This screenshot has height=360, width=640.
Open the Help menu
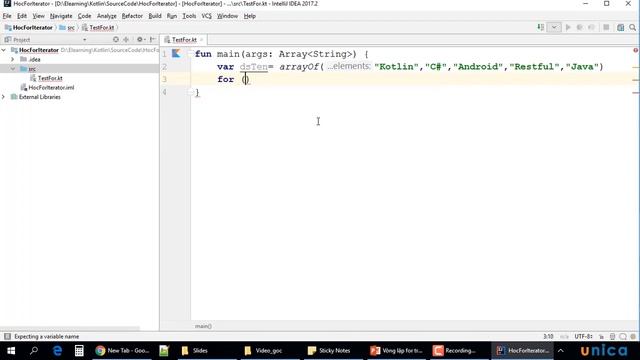[x=249, y=16]
